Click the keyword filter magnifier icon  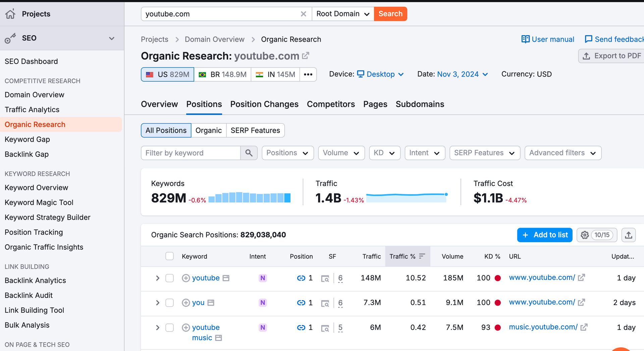[x=249, y=153]
